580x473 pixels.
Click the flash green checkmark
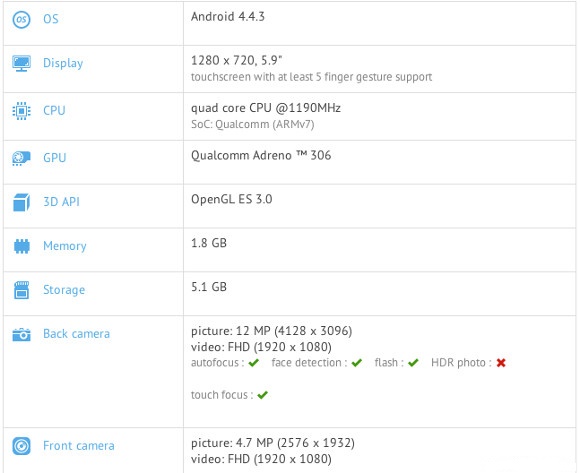pyautogui.click(x=413, y=363)
